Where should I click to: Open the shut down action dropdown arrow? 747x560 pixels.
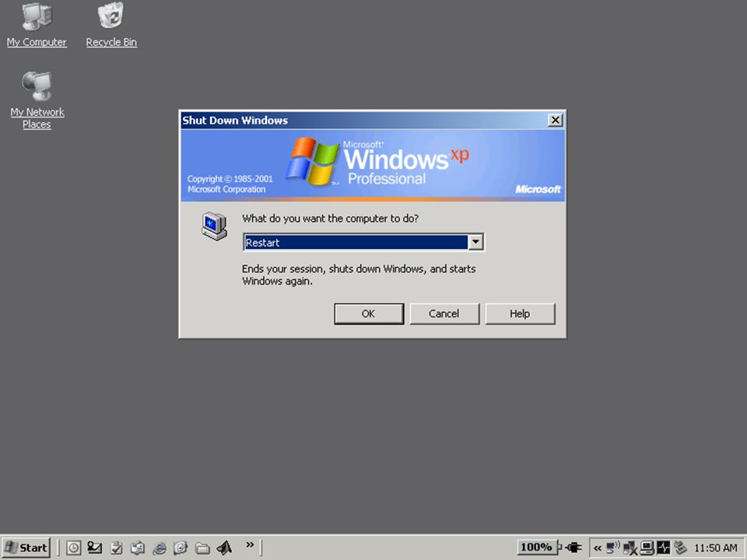475,242
